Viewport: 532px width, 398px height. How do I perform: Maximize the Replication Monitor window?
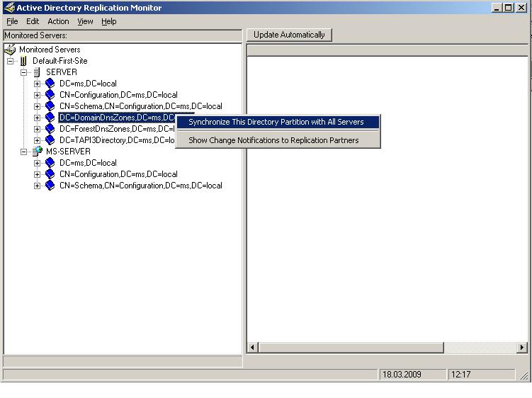508,8
